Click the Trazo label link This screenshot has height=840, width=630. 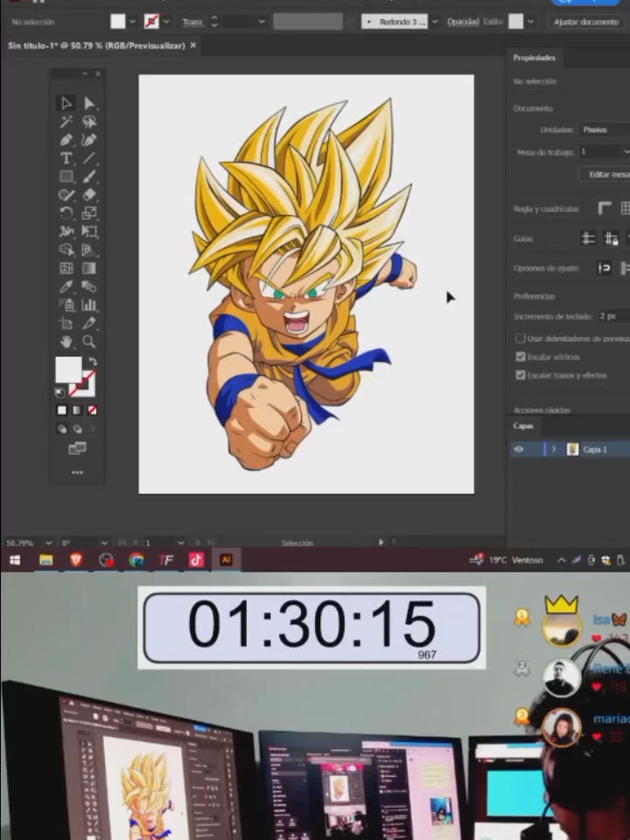tap(192, 22)
